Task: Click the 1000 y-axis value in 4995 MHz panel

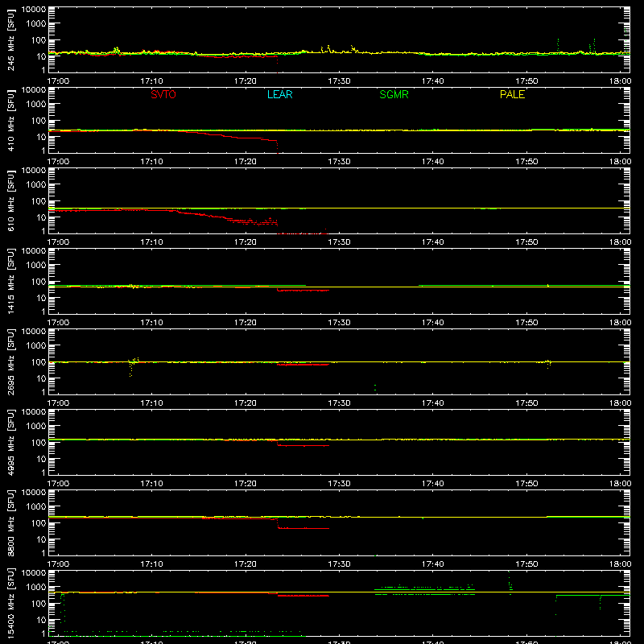Action: tap(36, 427)
